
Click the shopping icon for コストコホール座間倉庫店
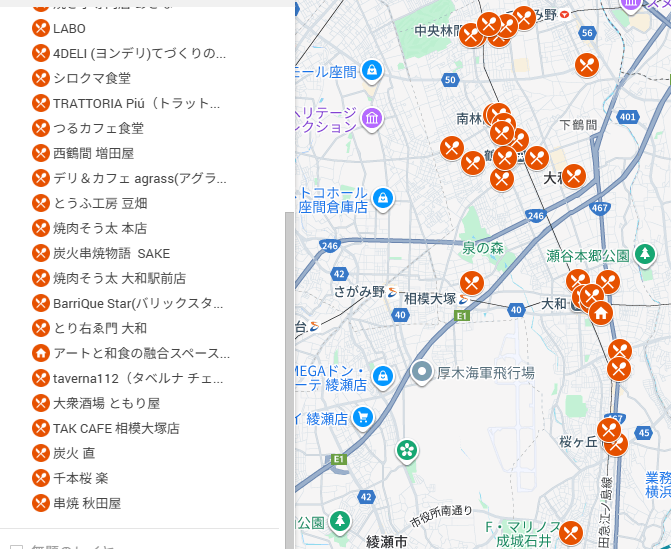point(383,199)
